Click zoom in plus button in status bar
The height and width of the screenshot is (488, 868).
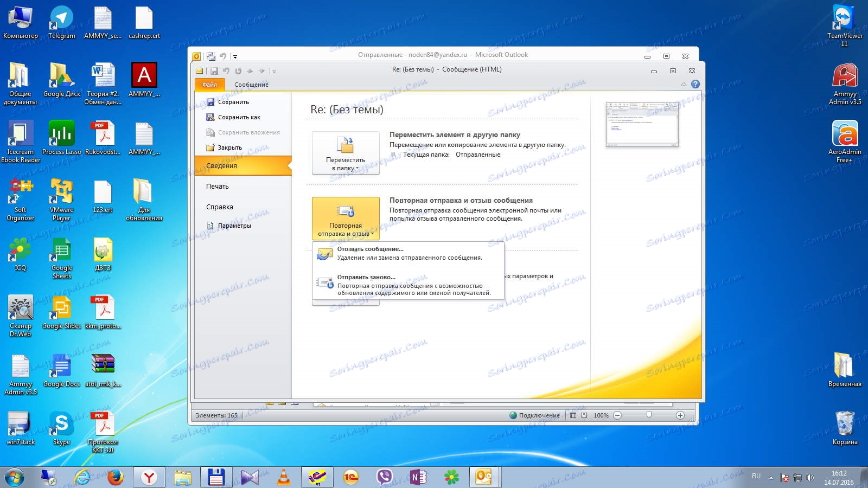tap(680, 415)
